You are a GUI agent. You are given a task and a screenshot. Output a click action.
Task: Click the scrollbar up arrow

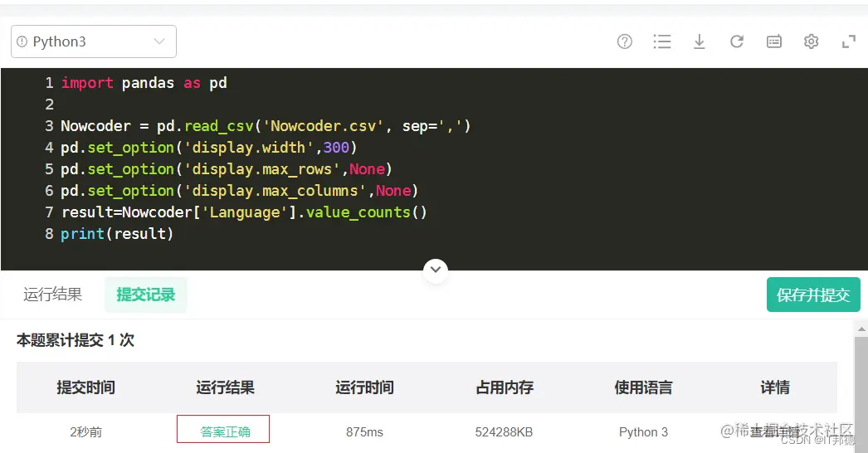[x=861, y=329]
